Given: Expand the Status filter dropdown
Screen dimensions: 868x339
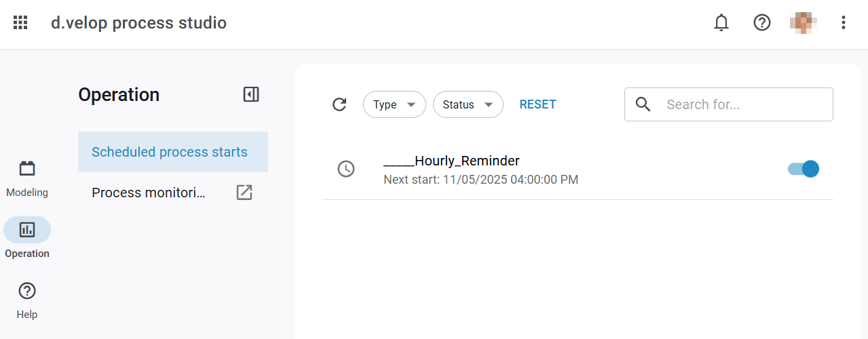Looking at the screenshot, I should pyautogui.click(x=468, y=104).
